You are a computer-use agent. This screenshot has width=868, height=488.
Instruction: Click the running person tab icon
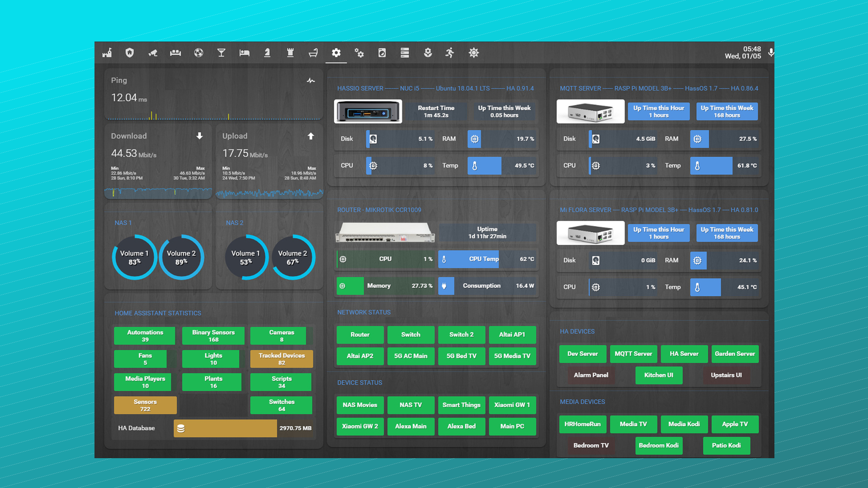pos(449,53)
